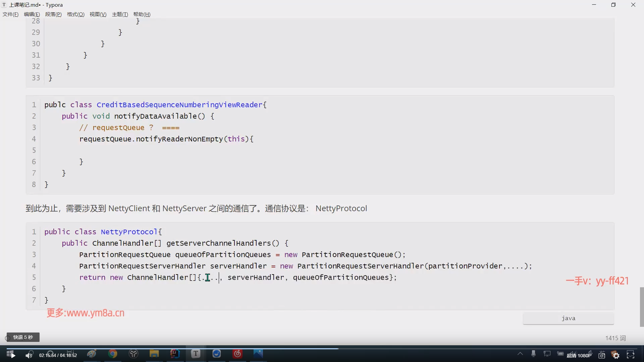Image resolution: width=644 pixels, height=362 pixels.
Task: Open File Explorer folder icon in taskbar
Action: tap(154, 354)
